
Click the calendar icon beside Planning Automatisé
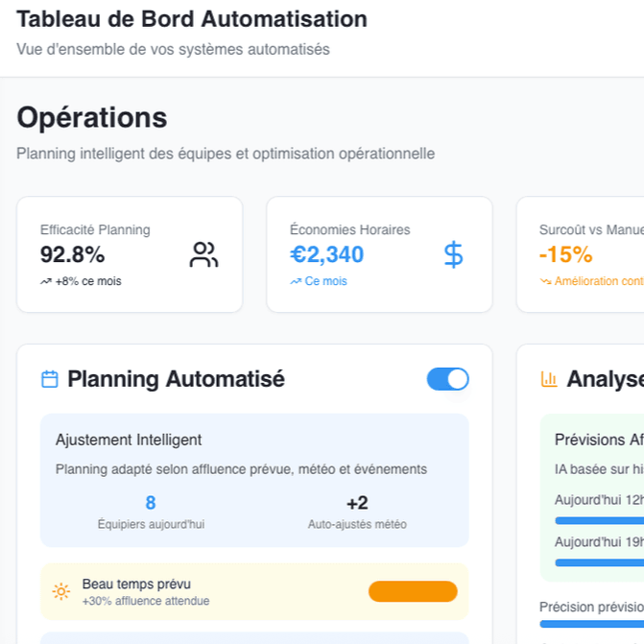[x=50, y=379]
